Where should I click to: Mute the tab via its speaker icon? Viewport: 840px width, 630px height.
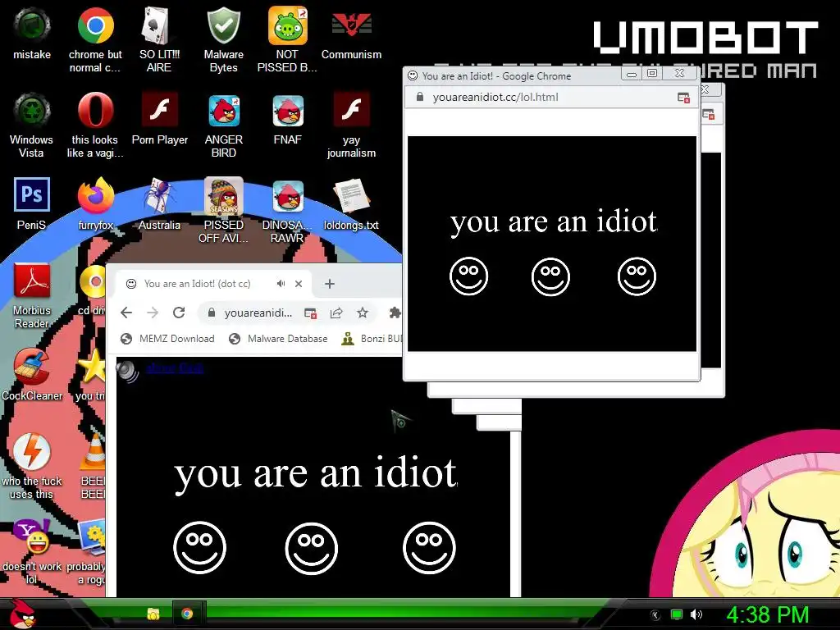pos(281,284)
